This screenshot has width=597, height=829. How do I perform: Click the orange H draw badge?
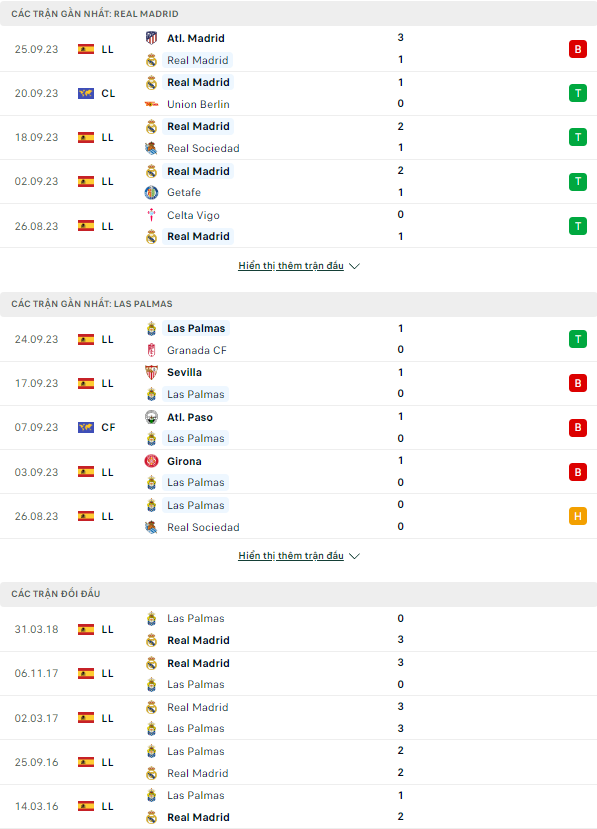pyautogui.click(x=577, y=516)
